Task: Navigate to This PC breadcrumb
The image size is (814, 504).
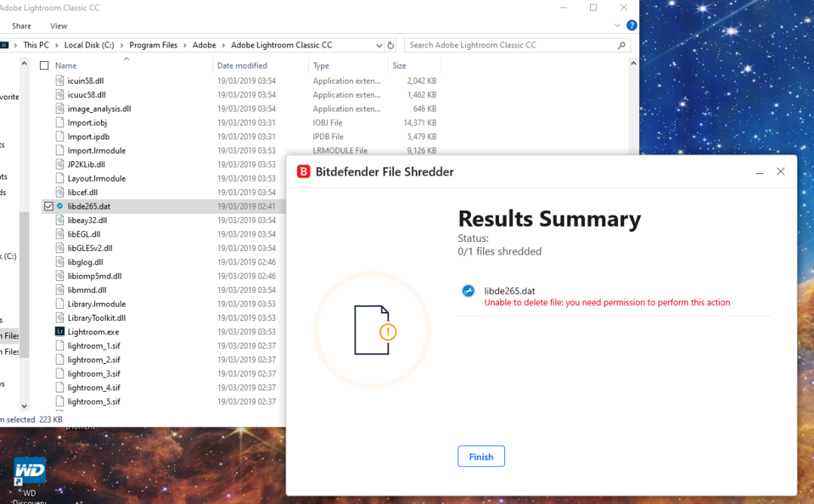Action: [36, 45]
